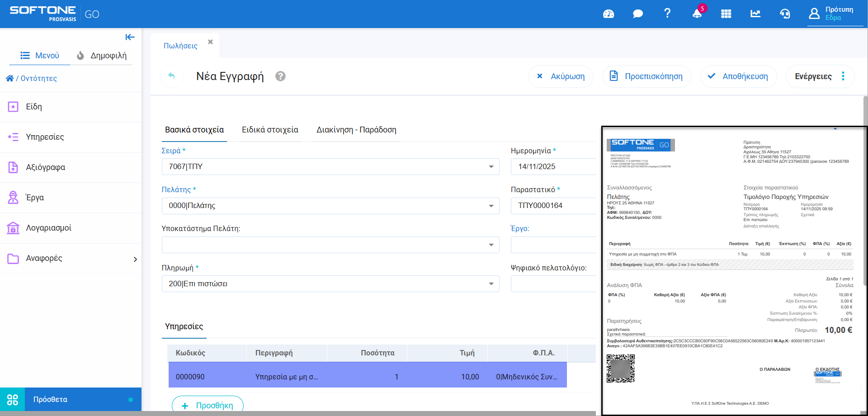868x416 pixels.
Task: Expand the Σειρά dropdown
Action: 491,167
